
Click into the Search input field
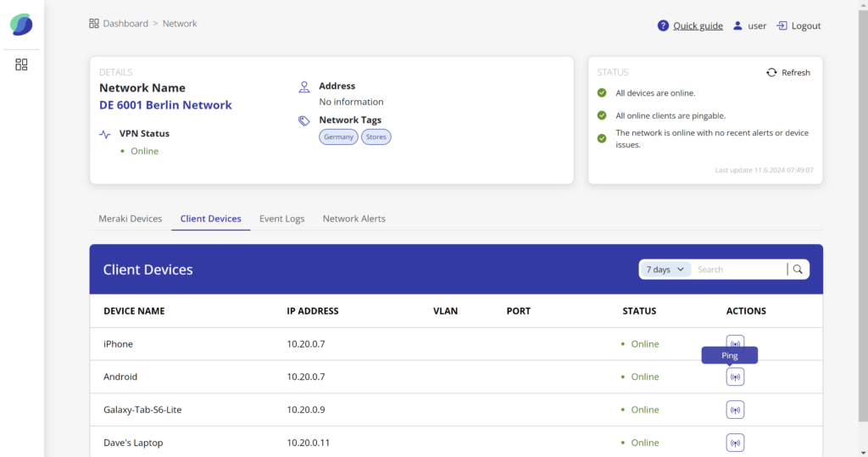click(739, 270)
